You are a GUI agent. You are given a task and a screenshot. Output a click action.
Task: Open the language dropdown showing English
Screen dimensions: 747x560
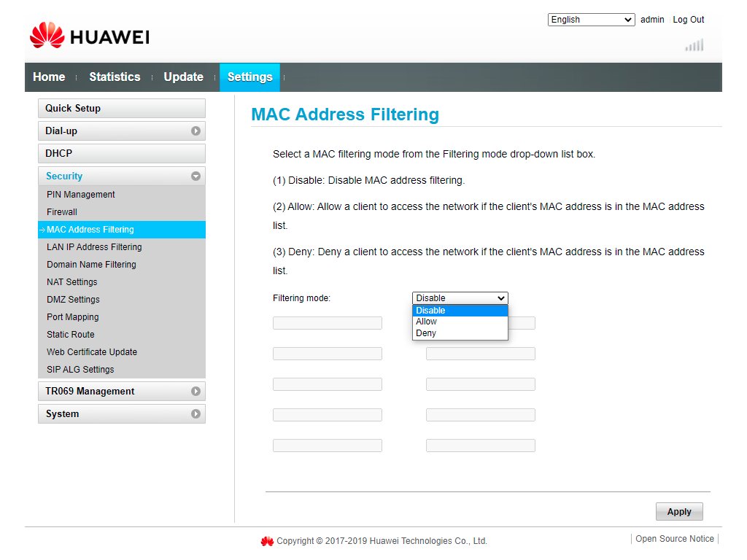(x=591, y=20)
